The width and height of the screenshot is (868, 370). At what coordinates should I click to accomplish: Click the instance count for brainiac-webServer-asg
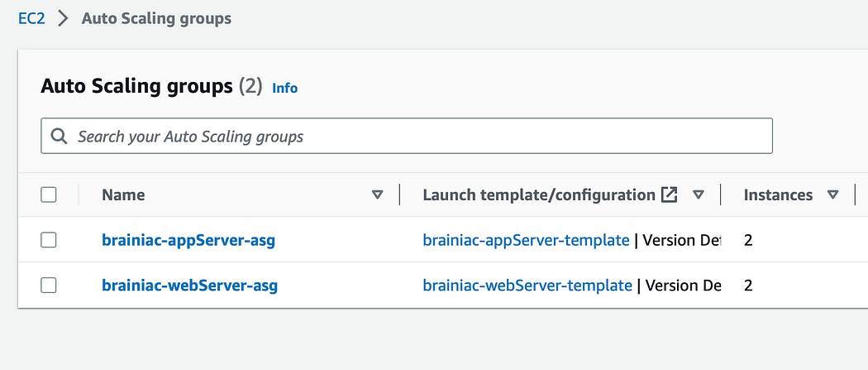click(748, 286)
